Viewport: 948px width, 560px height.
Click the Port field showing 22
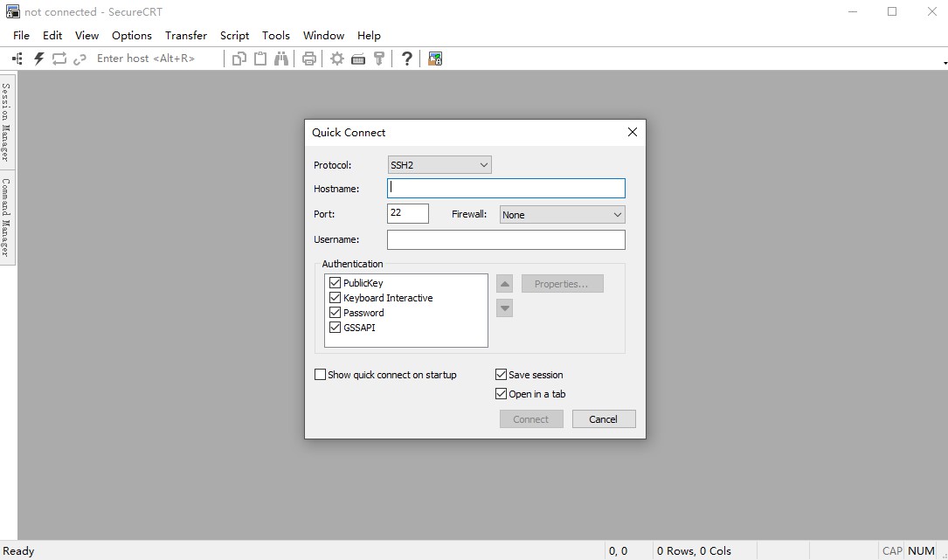(408, 213)
